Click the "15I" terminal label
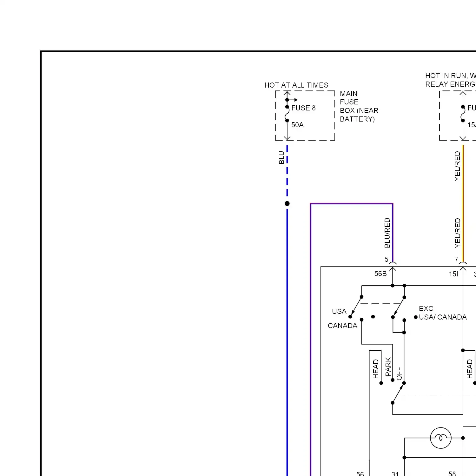 point(453,274)
